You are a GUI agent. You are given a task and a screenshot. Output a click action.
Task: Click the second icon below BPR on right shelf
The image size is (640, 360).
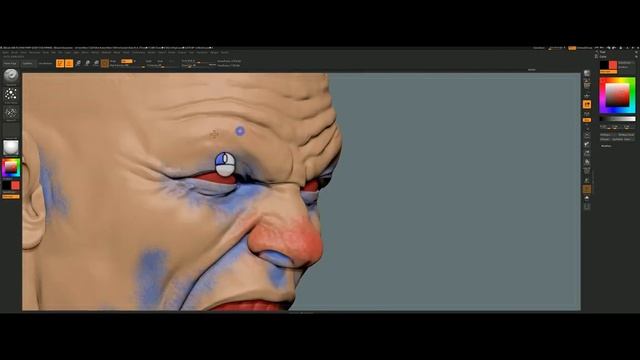[x=587, y=85]
